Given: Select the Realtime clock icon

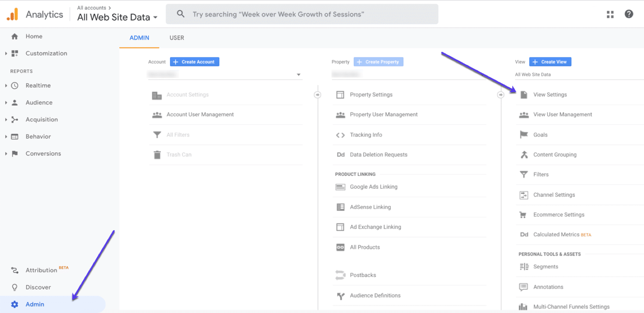Looking at the screenshot, I should point(15,85).
